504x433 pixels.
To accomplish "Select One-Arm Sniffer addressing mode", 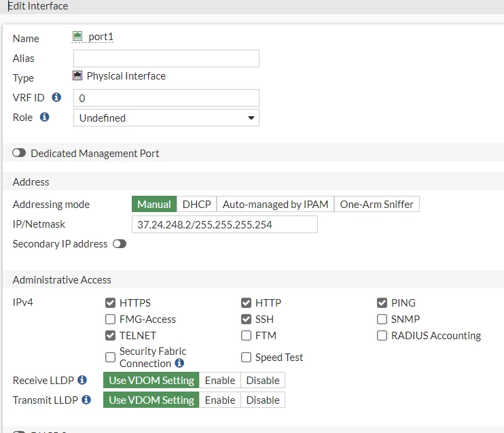I will (x=377, y=204).
